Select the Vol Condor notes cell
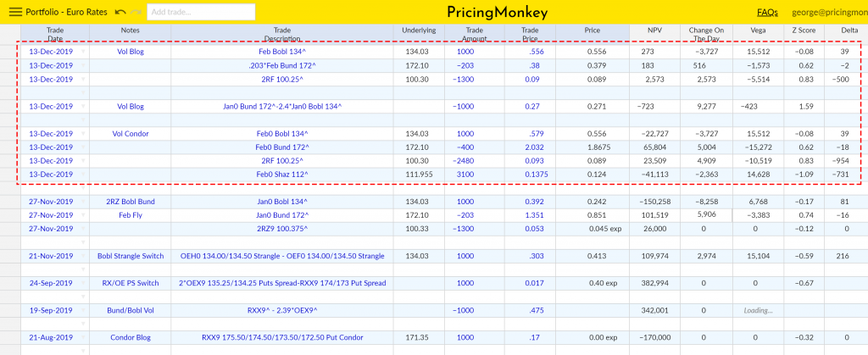The height and width of the screenshot is (355, 868). click(130, 133)
